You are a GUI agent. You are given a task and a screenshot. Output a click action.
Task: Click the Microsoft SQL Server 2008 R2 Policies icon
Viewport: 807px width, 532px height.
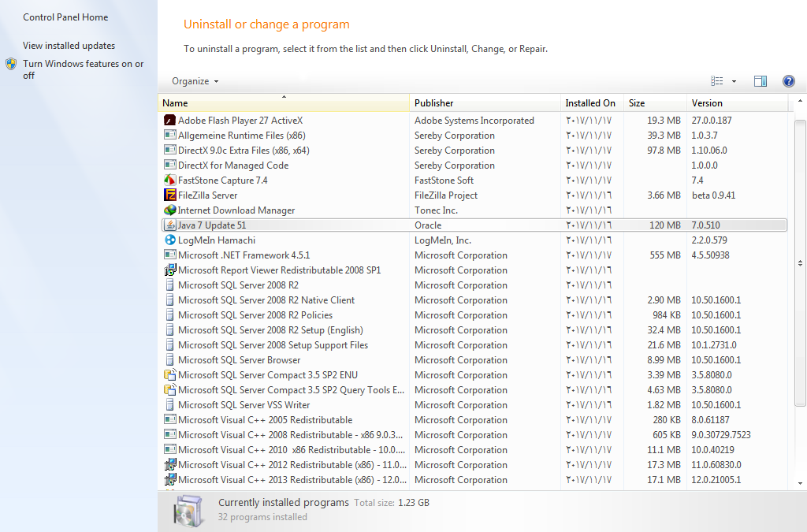tap(170, 315)
